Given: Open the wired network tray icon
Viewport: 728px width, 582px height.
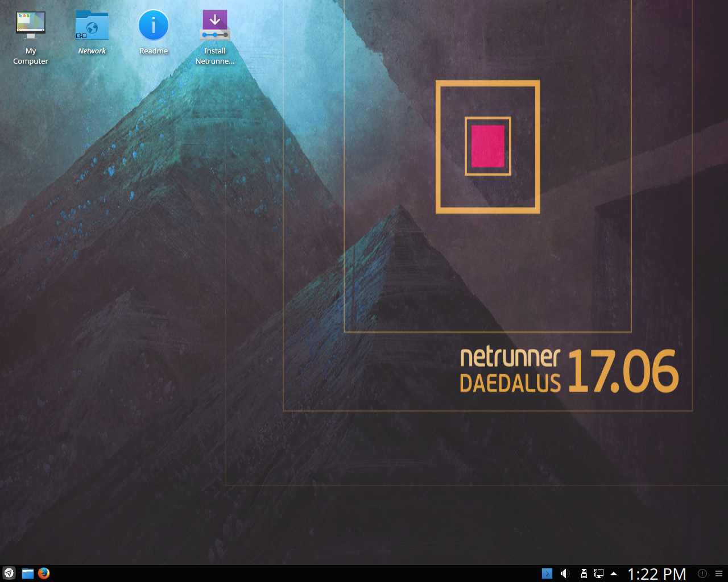Looking at the screenshot, I should click(x=599, y=573).
